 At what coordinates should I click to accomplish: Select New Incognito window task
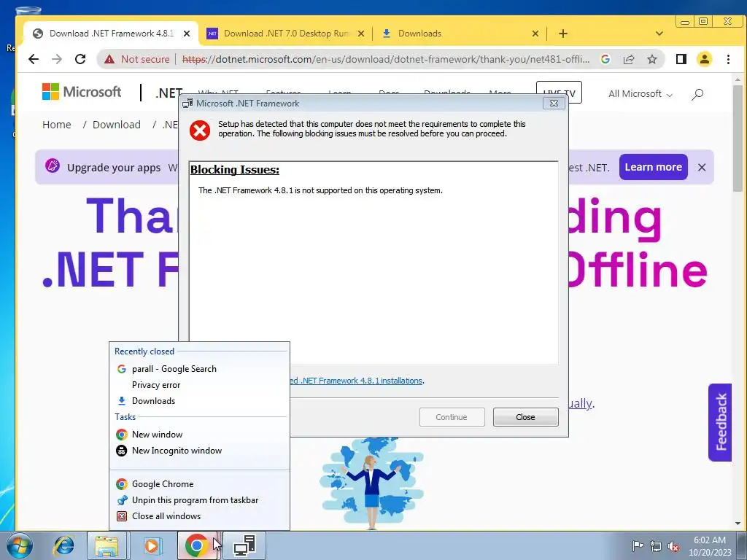[199, 451]
